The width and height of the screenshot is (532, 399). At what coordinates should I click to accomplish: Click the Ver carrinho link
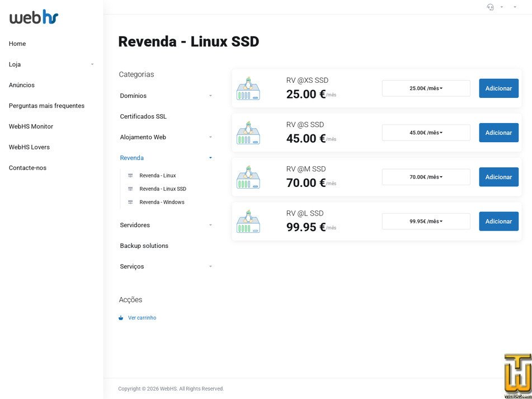[142, 318]
